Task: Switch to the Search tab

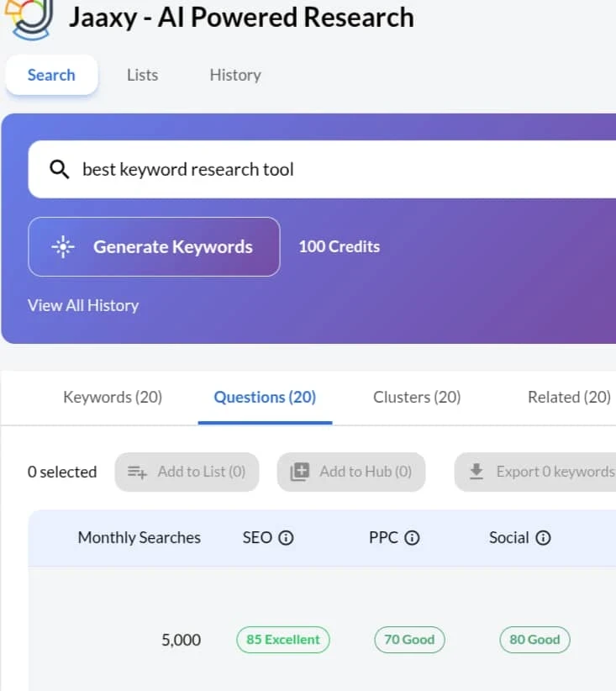Action: click(x=51, y=75)
